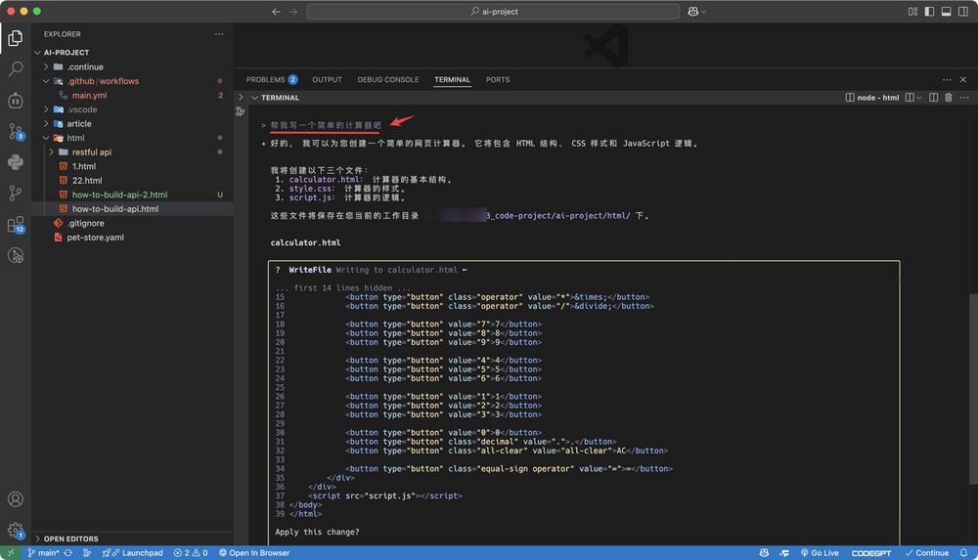
Task: Toggle bottom panel visibility in title bar
Action: point(946,11)
